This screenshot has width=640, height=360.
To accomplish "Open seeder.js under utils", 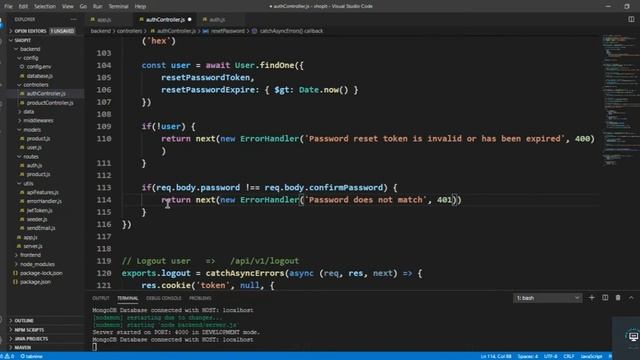I will coord(37,219).
